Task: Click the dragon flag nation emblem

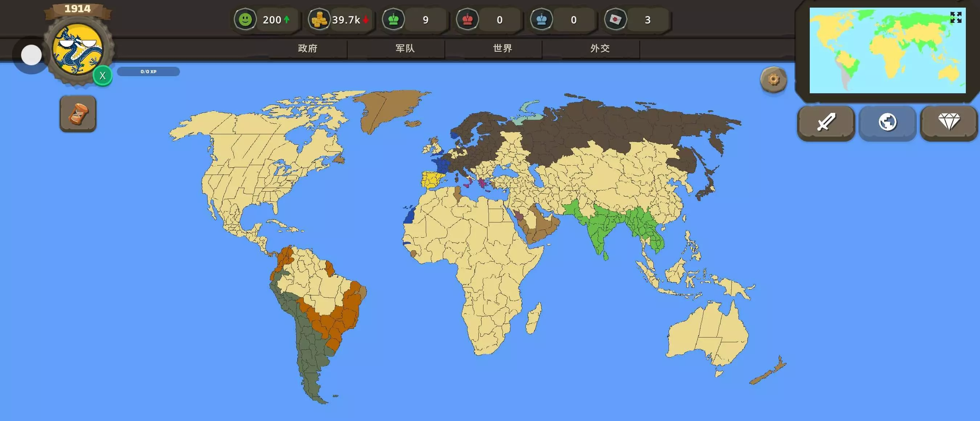Action: coord(78,50)
